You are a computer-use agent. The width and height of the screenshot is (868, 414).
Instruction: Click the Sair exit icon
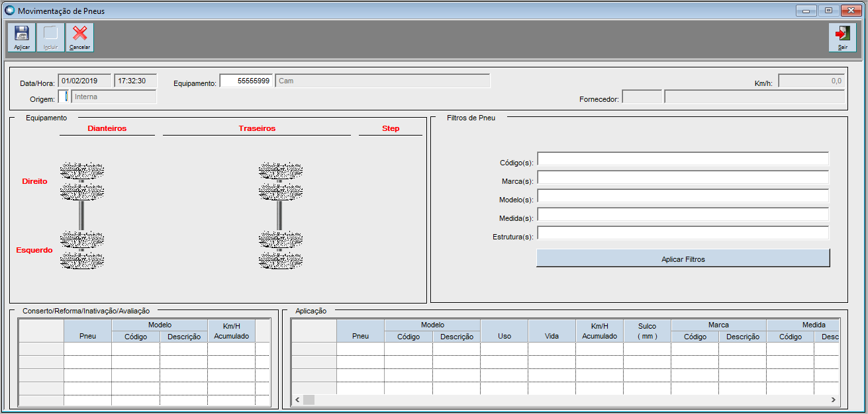pos(842,37)
